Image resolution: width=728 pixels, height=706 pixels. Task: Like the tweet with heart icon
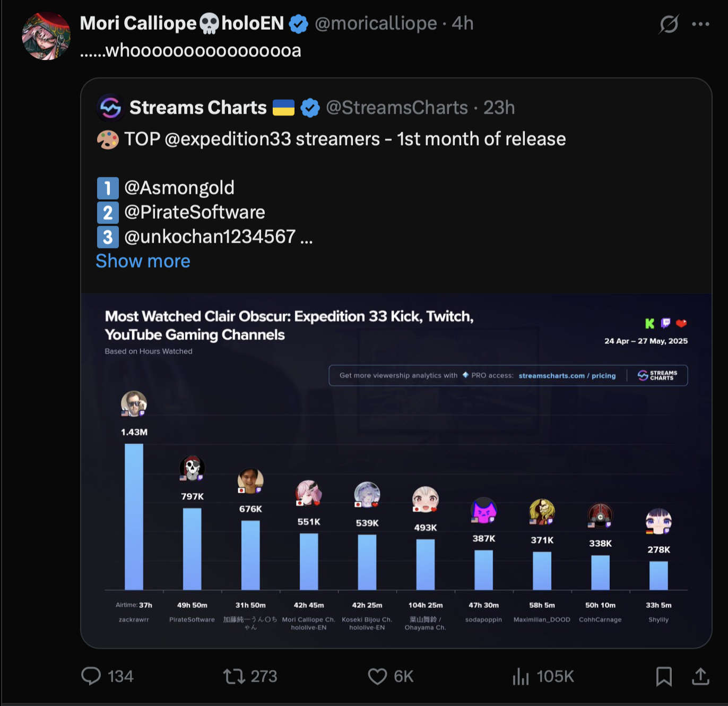[377, 676]
